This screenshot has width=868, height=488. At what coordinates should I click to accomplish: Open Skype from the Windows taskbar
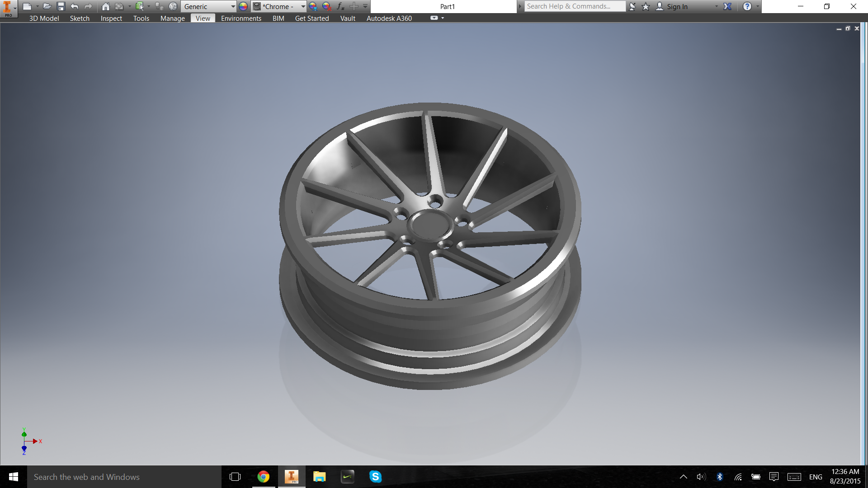point(375,477)
